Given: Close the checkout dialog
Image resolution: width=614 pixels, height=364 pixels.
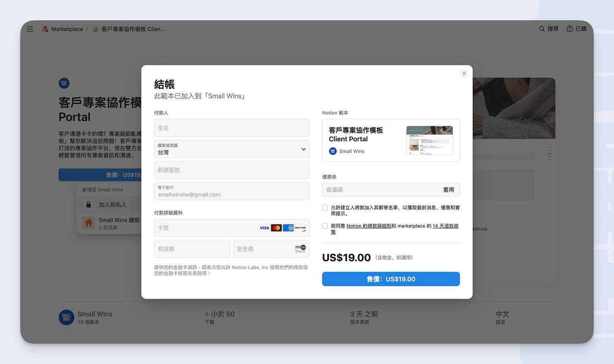Looking at the screenshot, I should (x=464, y=73).
